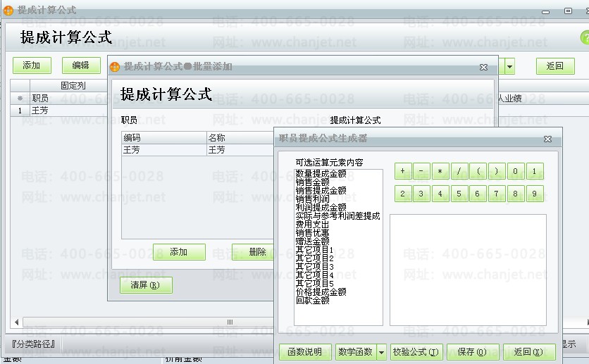Pick 回款金额 in the element list
Image resolution: width=589 pixels, height=364 pixels.
coord(312,301)
